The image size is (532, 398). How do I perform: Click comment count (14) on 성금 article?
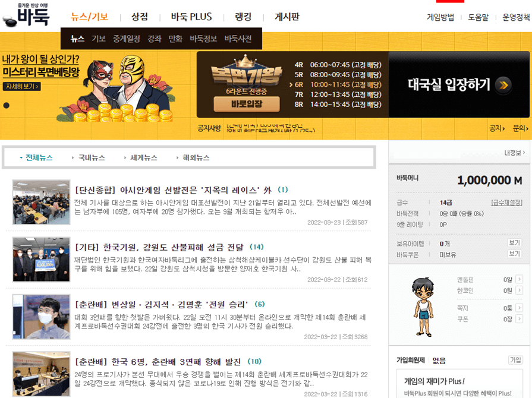point(257,247)
